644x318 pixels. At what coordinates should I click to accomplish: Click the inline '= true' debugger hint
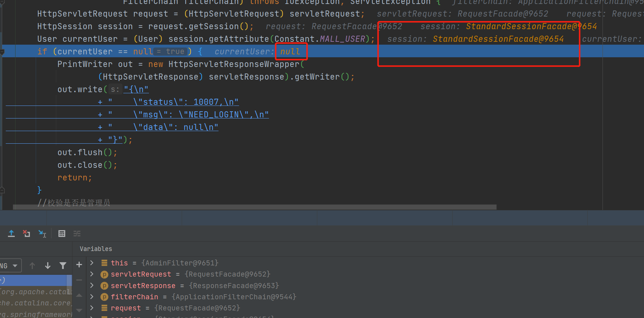coord(171,51)
